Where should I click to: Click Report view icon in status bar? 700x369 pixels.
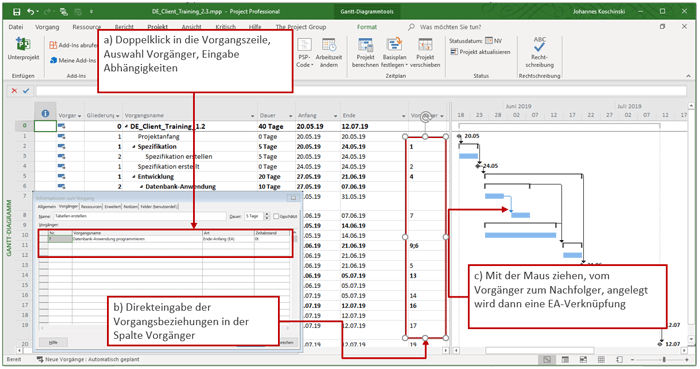click(x=619, y=359)
